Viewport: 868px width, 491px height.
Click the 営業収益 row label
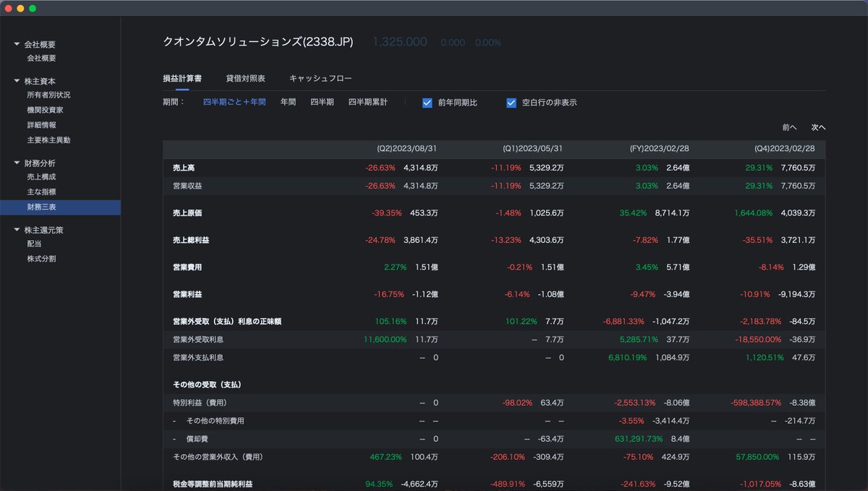pyautogui.click(x=187, y=186)
